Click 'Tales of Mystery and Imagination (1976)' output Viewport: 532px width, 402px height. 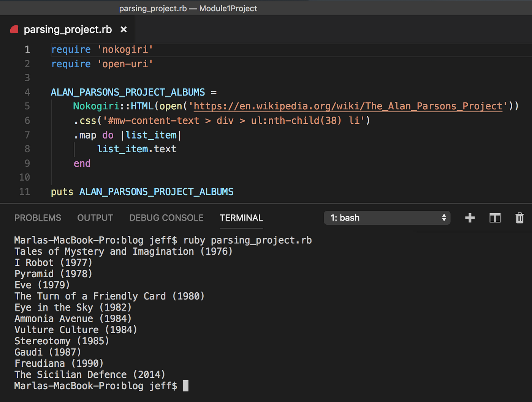(123, 252)
